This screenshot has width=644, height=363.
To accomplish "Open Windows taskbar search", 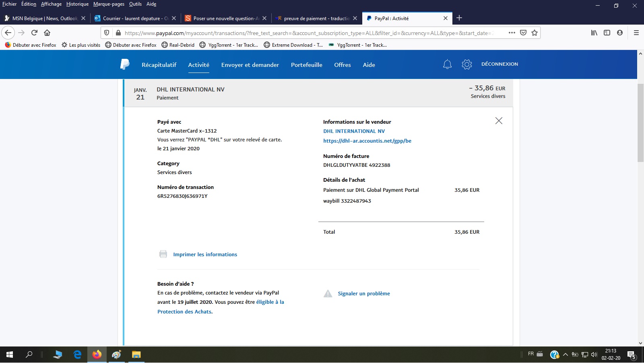I will coord(29,355).
